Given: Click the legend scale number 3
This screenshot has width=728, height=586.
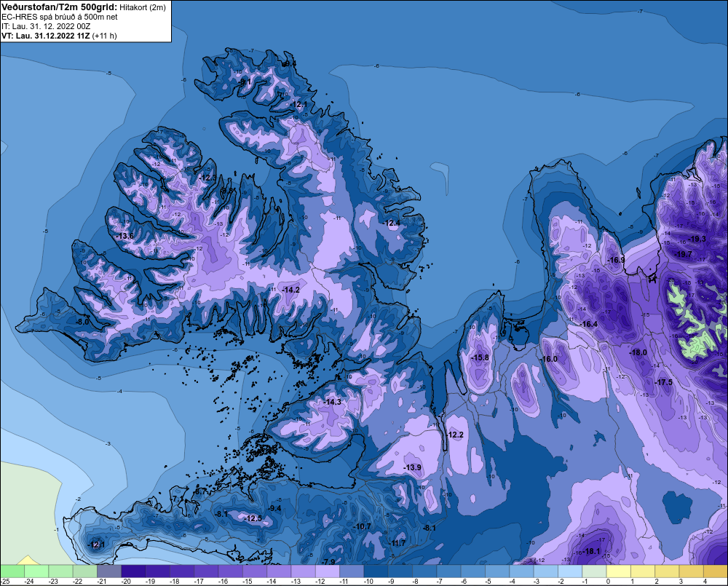Looking at the screenshot, I should coord(681,582).
